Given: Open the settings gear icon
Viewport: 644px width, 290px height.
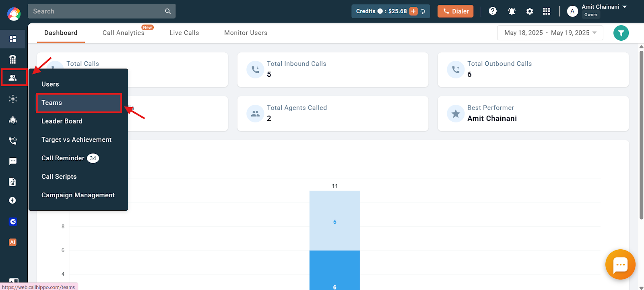Looking at the screenshot, I should click(530, 11).
